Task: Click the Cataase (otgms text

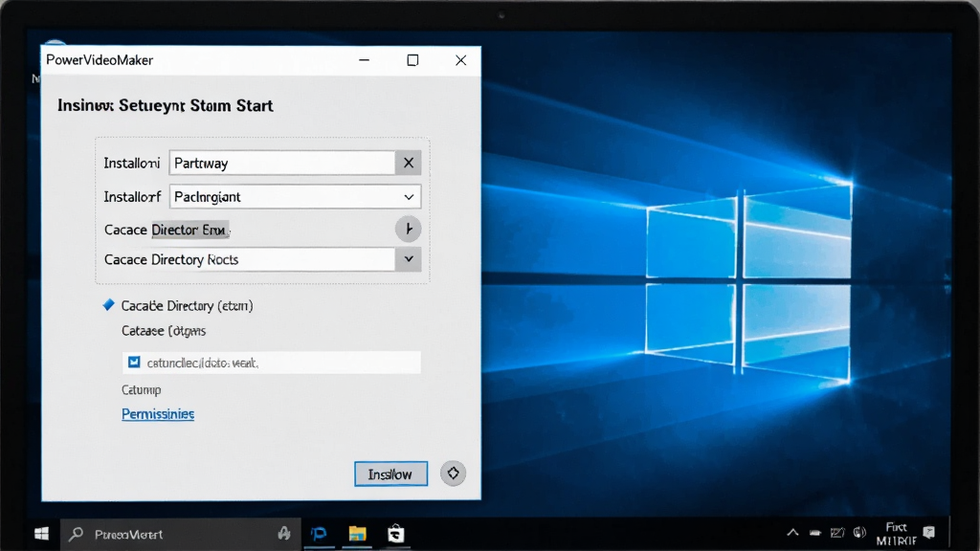Action: coord(164,331)
